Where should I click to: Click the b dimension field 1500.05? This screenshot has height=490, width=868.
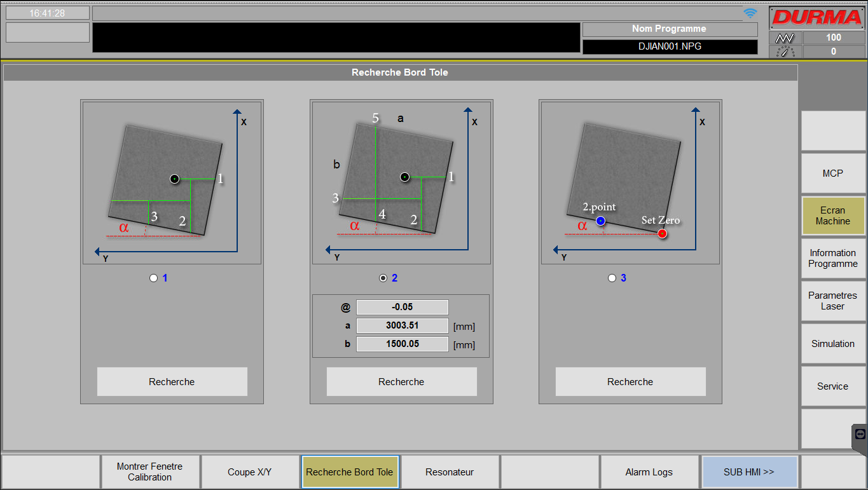(403, 344)
